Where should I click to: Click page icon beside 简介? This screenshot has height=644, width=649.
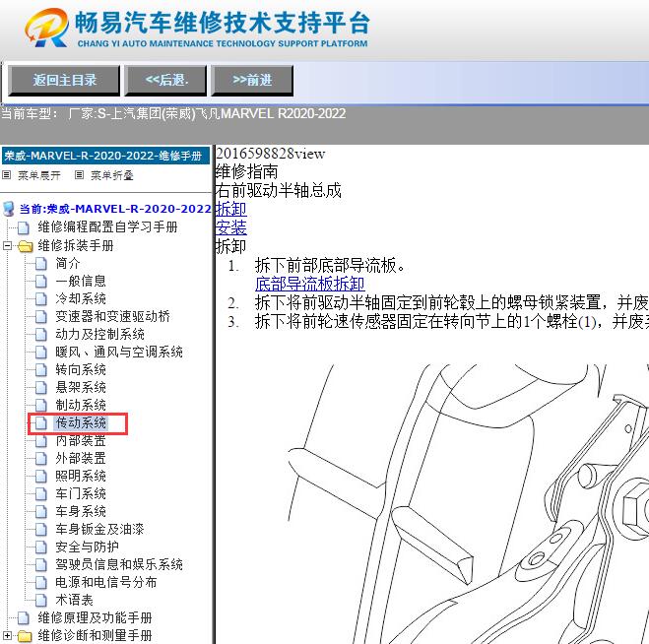pos(41,263)
